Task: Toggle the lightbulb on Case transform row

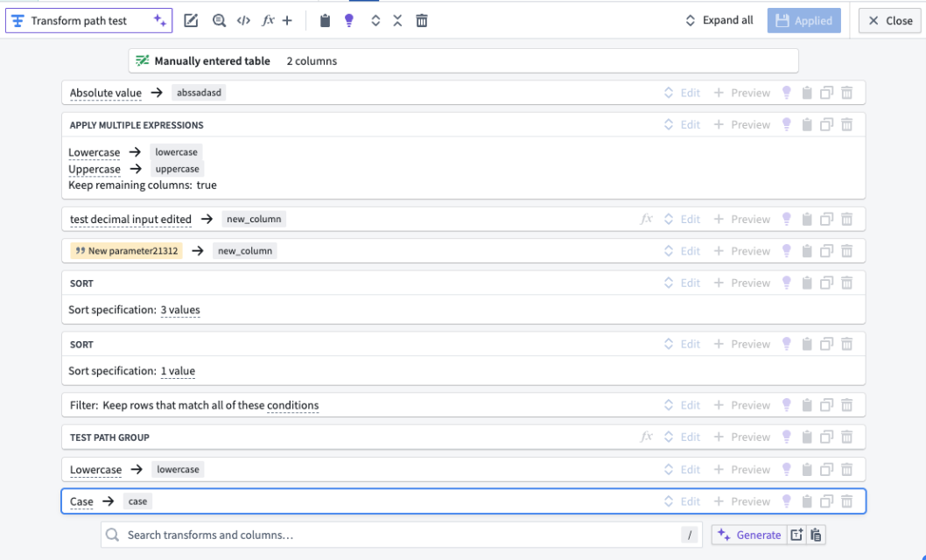Action: pyautogui.click(x=787, y=501)
